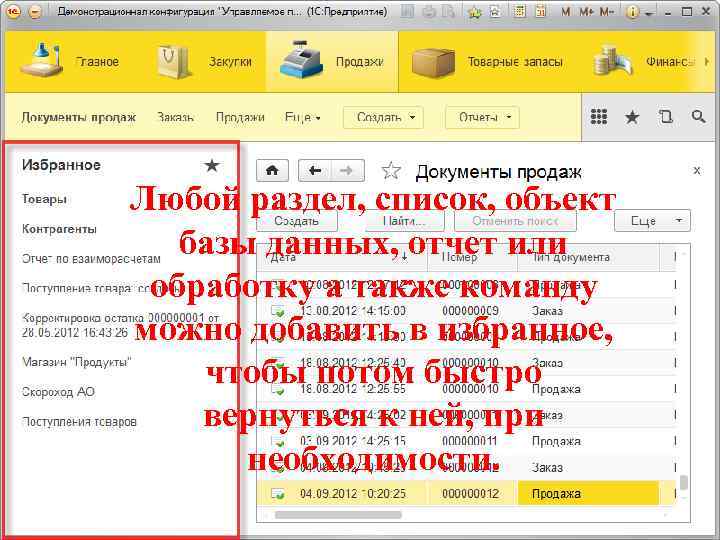Viewport: 720px width, 540px height.
Task: Click the Отменить поиск button
Action: pyautogui.click(x=515, y=221)
